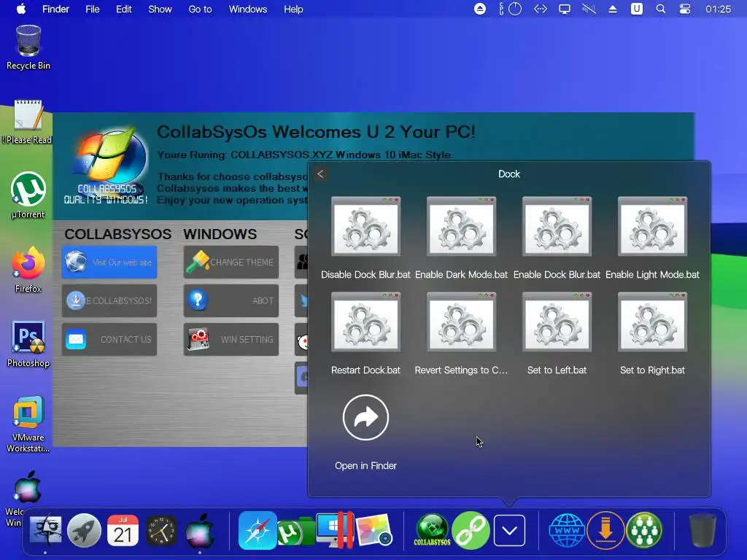
Task: Open the Safari compass icon in dock
Action: [258, 530]
